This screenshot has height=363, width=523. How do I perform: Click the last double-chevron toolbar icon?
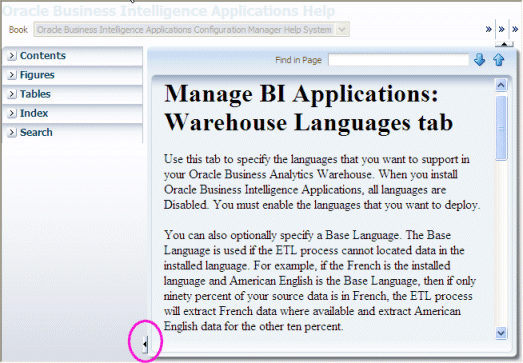pyautogui.click(x=515, y=29)
